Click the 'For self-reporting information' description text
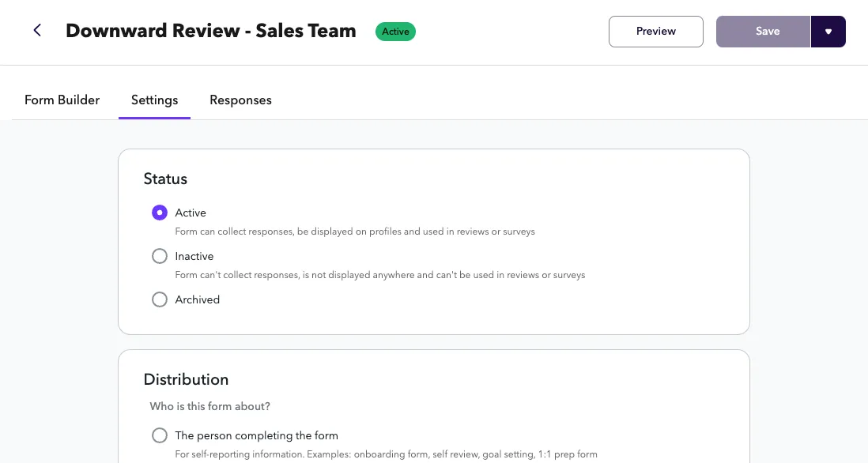 (x=386, y=454)
